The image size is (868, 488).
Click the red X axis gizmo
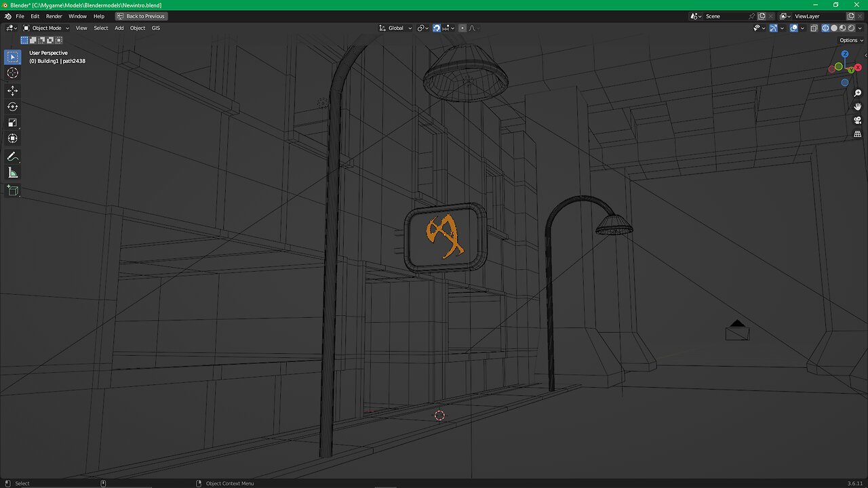pyautogui.click(x=858, y=68)
